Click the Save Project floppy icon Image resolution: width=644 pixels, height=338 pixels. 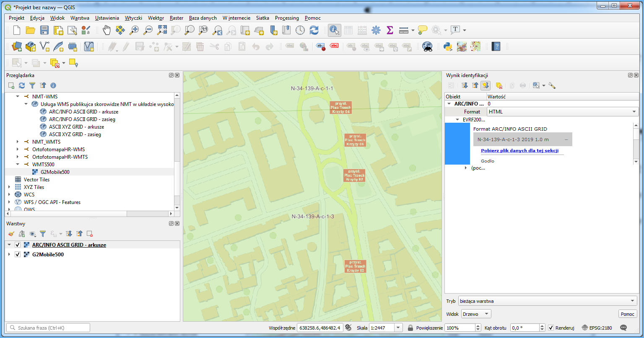click(44, 30)
